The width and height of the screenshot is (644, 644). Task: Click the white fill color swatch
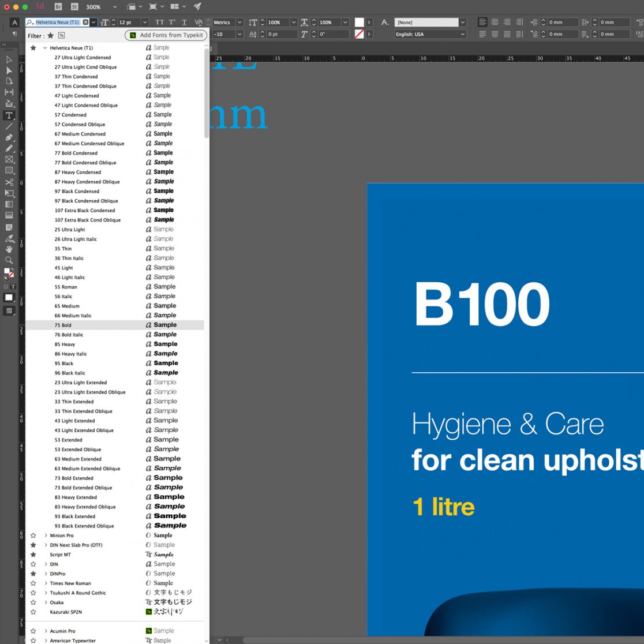tap(359, 22)
